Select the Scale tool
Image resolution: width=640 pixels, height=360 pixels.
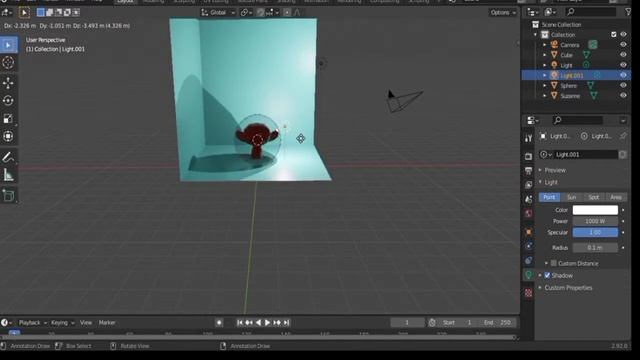[8, 119]
